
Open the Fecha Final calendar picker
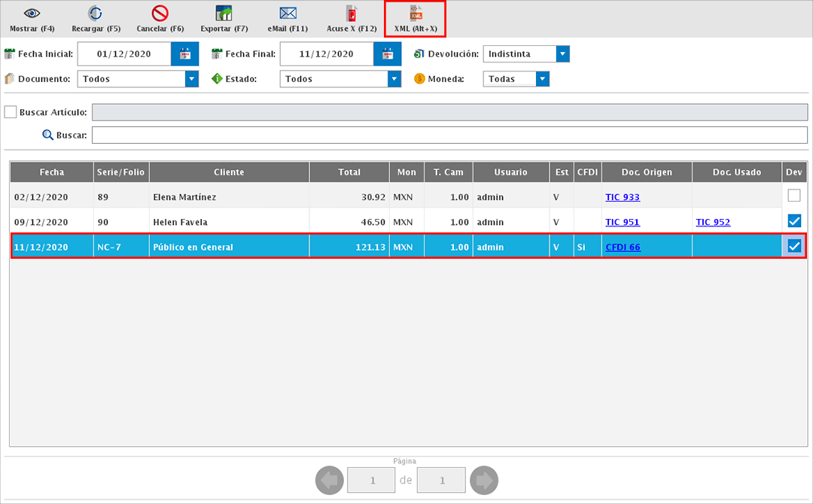coord(386,53)
